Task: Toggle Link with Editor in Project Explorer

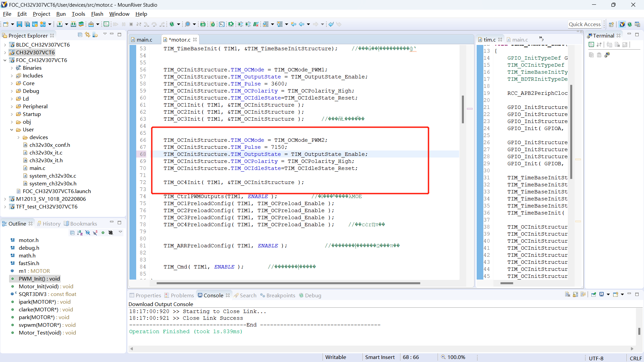Action: point(88,35)
